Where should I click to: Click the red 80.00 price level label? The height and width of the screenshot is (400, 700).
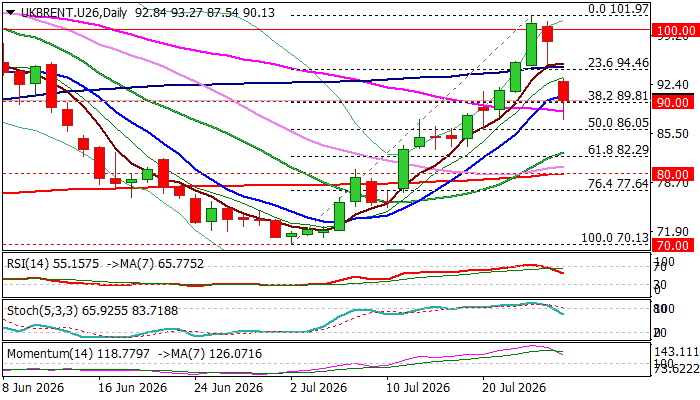click(x=673, y=174)
